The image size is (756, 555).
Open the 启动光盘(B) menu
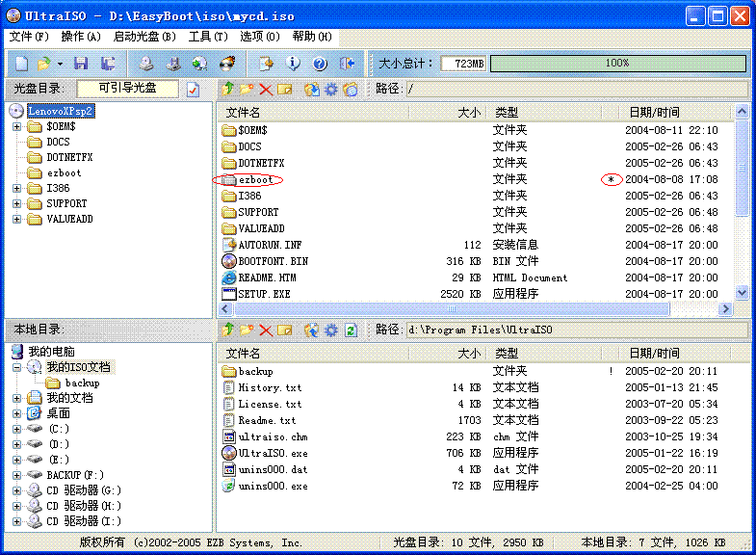point(144,37)
